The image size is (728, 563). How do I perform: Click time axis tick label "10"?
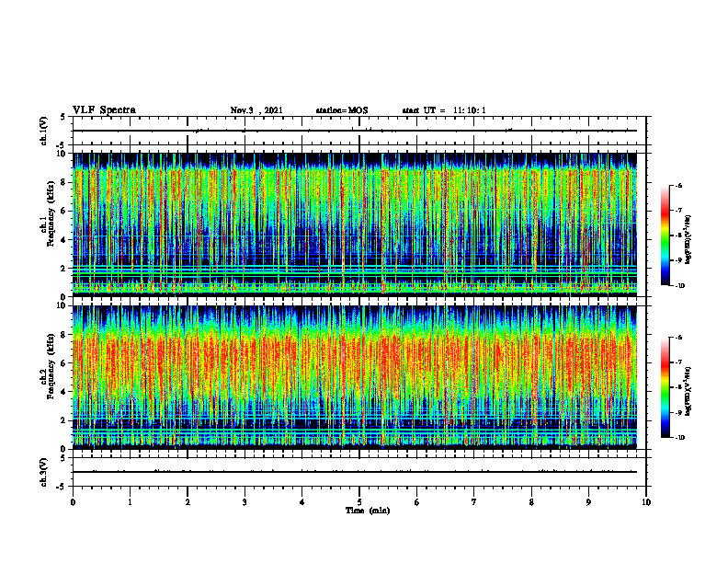tap(646, 502)
